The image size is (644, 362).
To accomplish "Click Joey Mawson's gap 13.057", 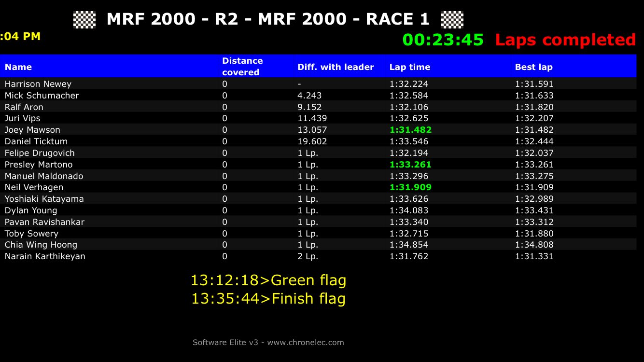I will point(312,130).
